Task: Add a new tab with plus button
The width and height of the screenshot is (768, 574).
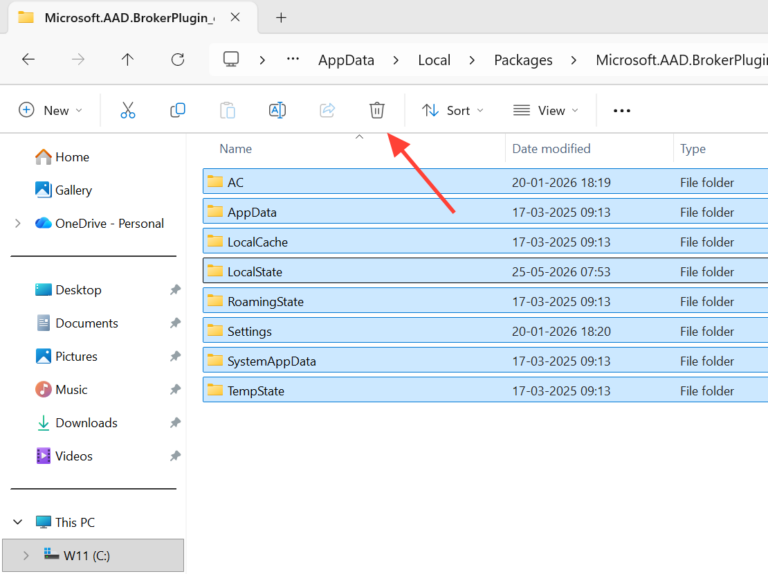Action: click(281, 18)
